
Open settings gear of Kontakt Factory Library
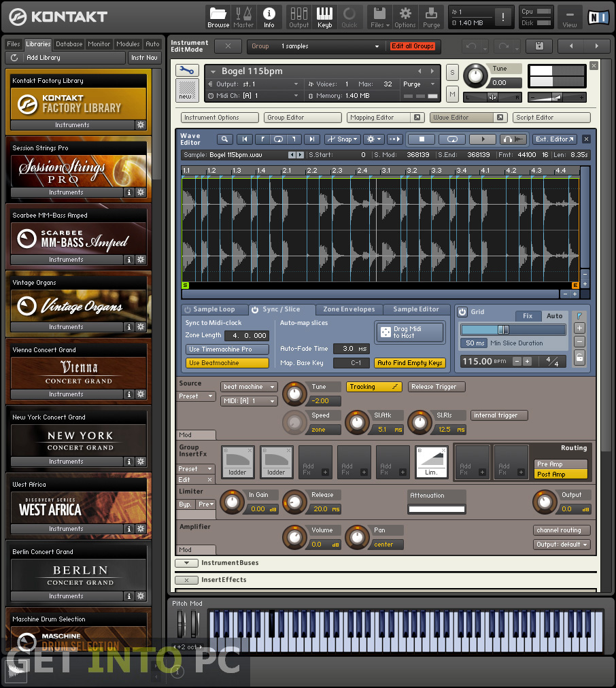140,125
